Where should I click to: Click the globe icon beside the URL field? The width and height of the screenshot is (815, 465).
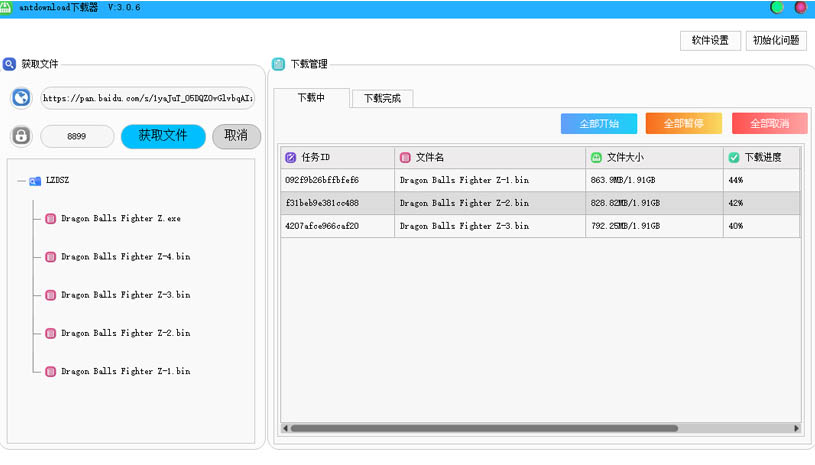coord(21,98)
